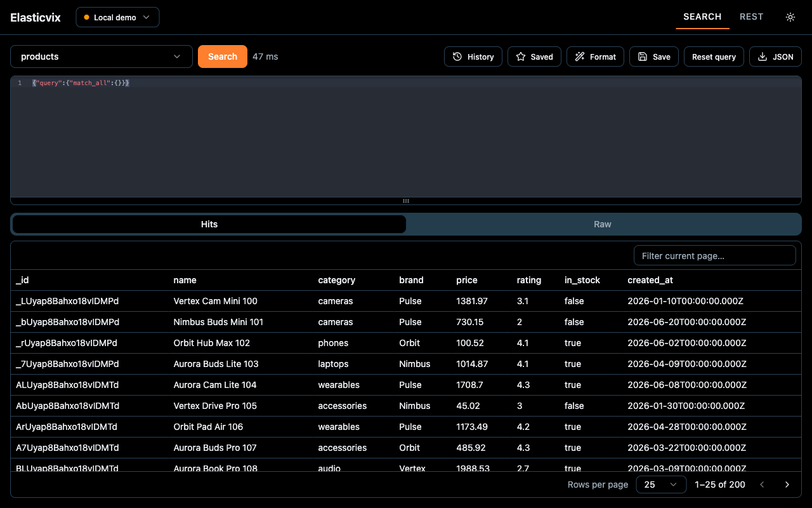The image size is (812, 508).
Task: Click the date 2026-04-09T00:00:00.000Z
Action: (x=687, y=364)
